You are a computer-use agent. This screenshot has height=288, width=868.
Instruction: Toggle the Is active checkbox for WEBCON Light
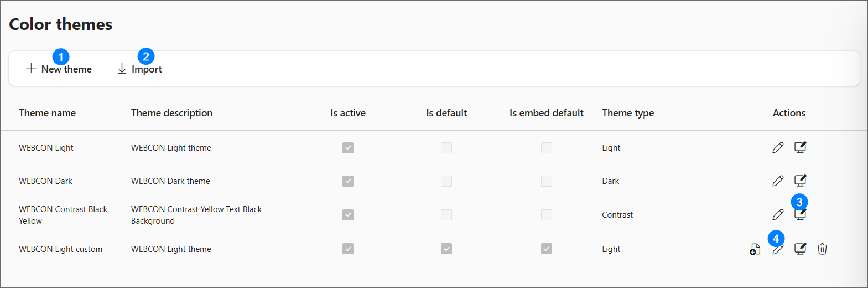(x=348, y=148)
